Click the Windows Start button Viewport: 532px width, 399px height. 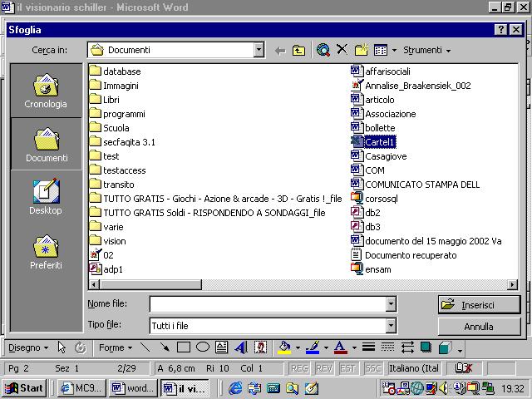tap(24, 388)
